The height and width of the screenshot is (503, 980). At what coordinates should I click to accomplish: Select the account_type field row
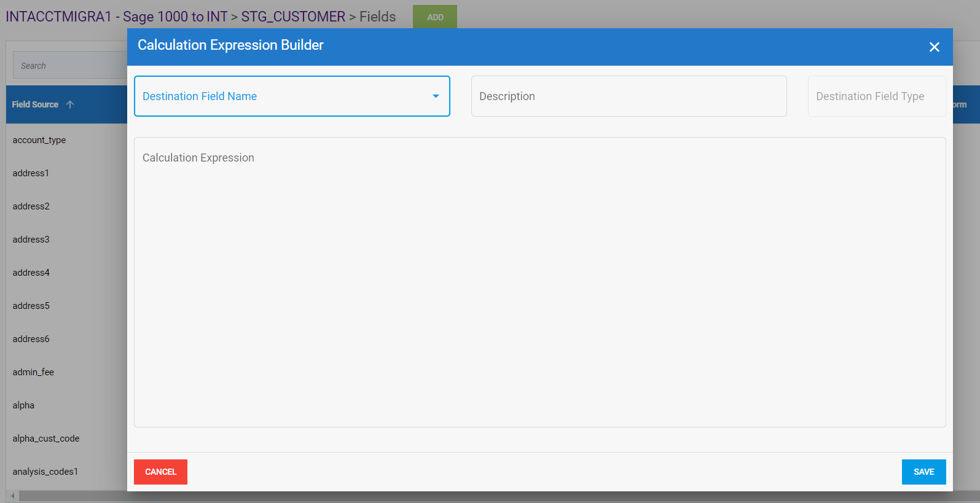tap(39, 140)
